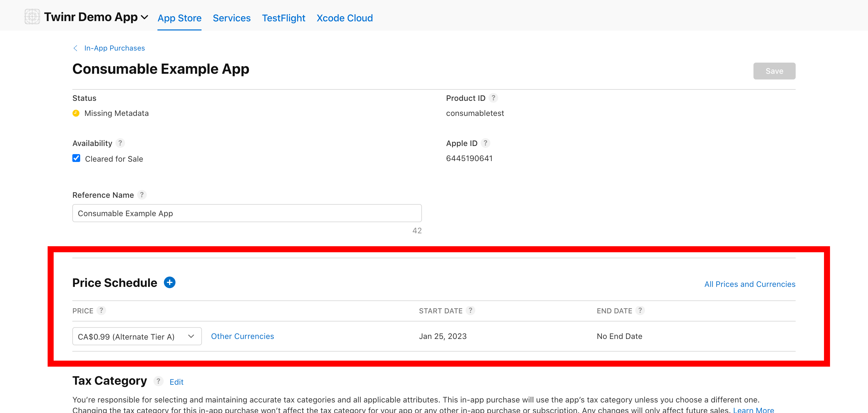The height and width of the screenshot is (413, 868).
Task: Click the Tax Category help icon
Action: 158,381
